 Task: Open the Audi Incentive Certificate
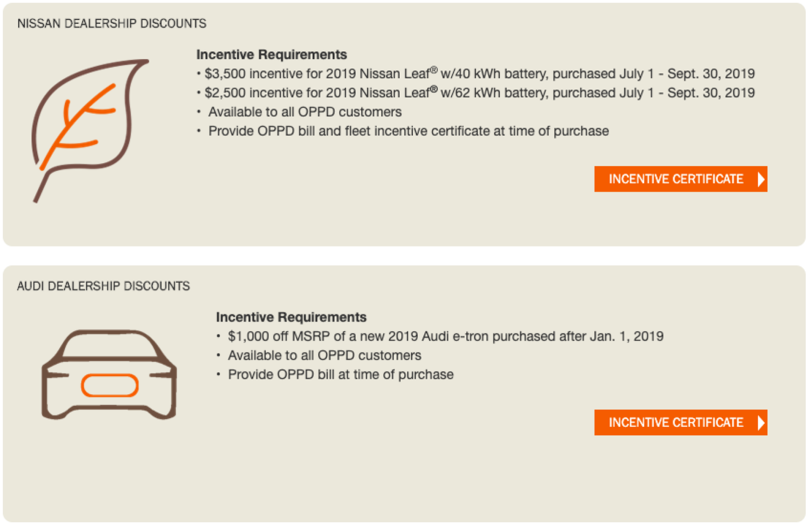click(x=681, y=423)
